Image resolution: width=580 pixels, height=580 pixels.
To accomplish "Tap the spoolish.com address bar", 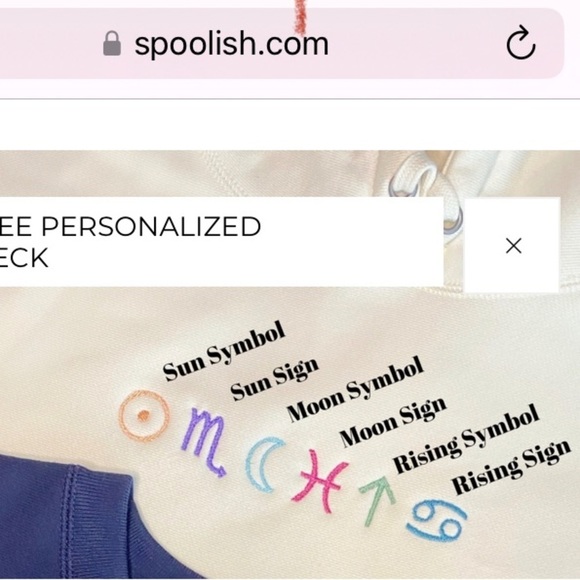I will (281, 43).
